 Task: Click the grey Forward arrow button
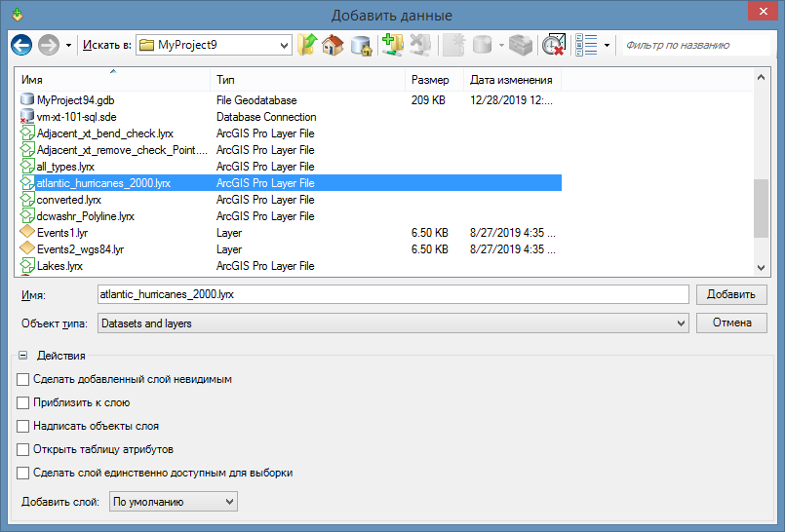pos(49,45)
